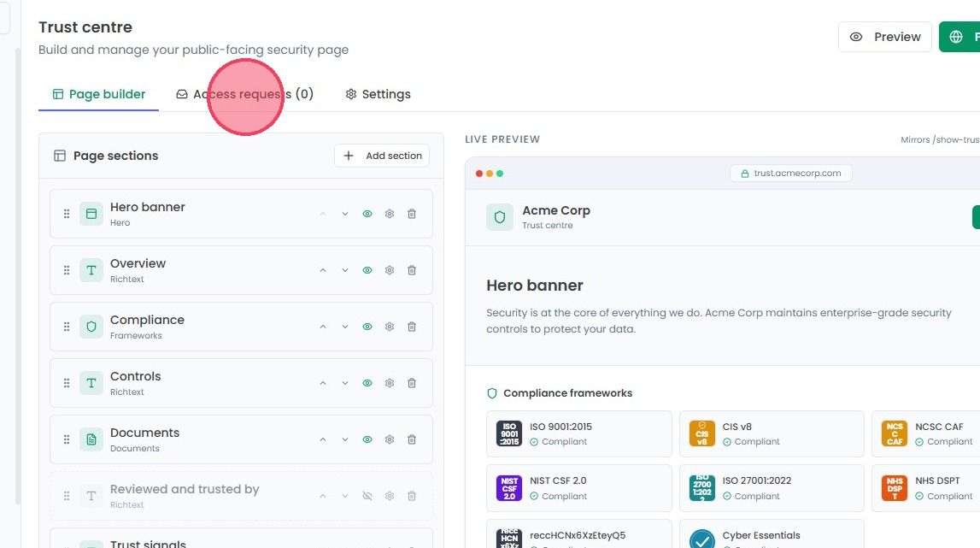The image size is (980, 548).
Task: Open settings gear for Documents section
Action: pos(390,439)
